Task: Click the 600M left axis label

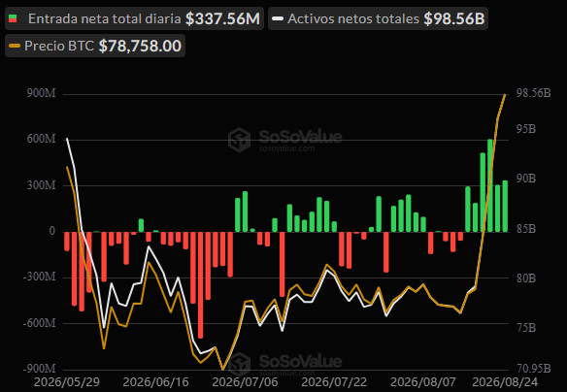Action: point(41,139)
